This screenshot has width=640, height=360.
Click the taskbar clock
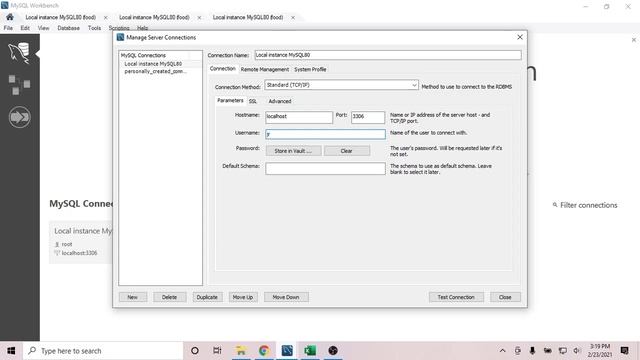tap(600, 351)
